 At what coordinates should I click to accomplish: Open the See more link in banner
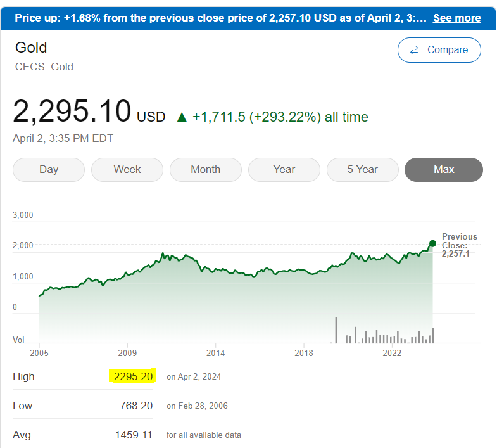coord(456,18)
